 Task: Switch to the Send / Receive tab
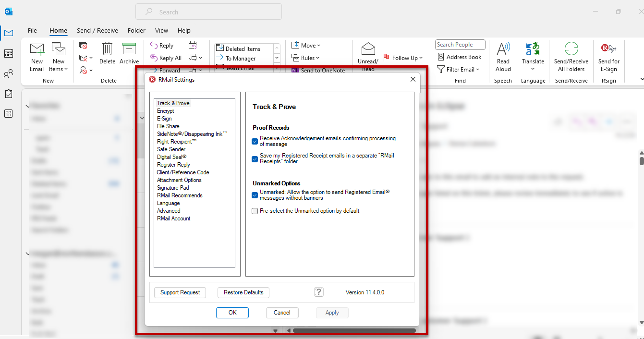[97, 30]
